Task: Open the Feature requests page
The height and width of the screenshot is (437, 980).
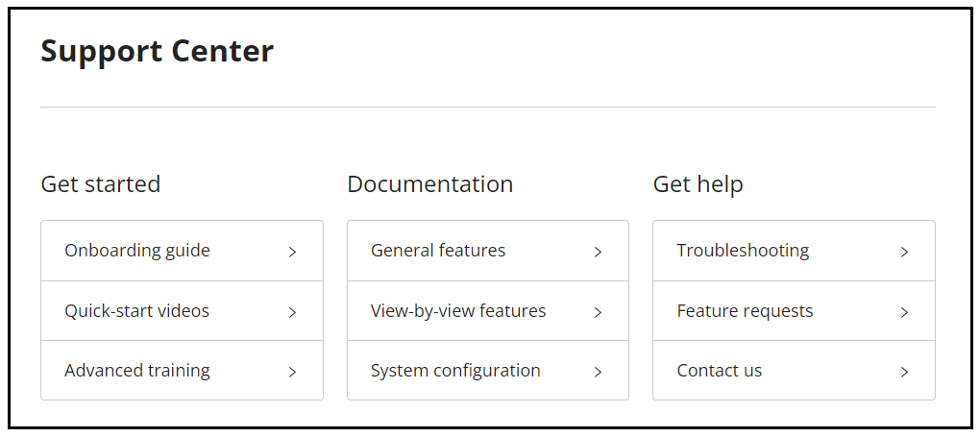Action: pyautogui.click(x=745, y=311)
